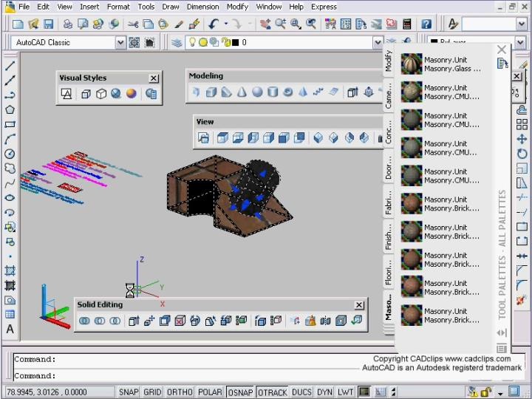Open status bar tray menu arrow
Screen dimensions: 532x399
pyautogui.click(x=500, y=394)
